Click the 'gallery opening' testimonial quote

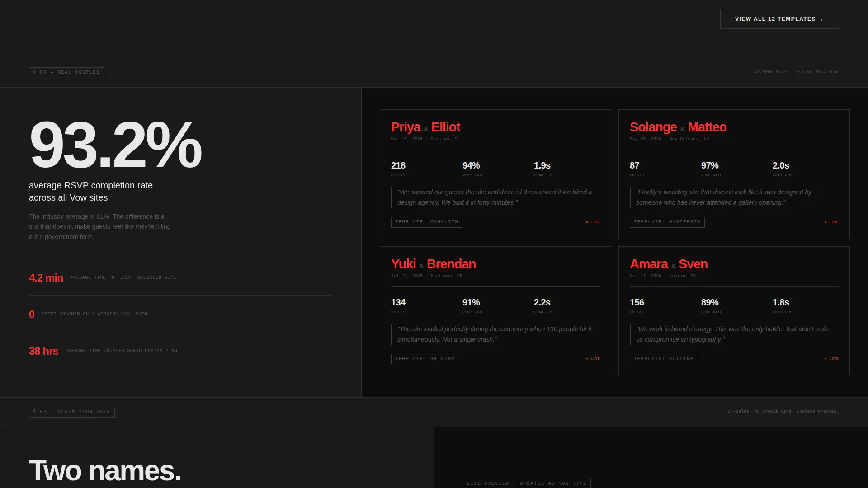point(734,197)
